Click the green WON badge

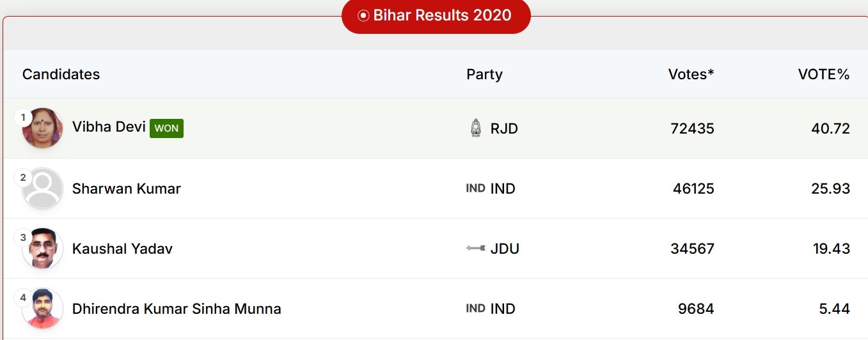tap(166, 128)
